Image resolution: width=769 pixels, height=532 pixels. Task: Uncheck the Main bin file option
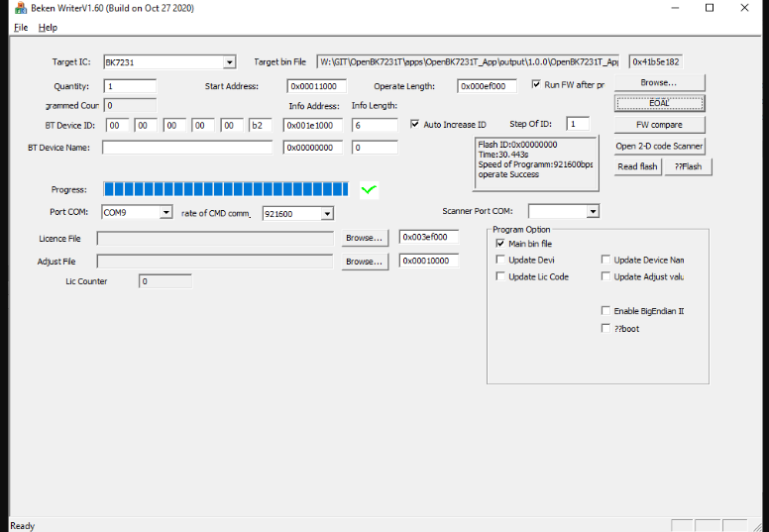pyautogui.click(x=500, y=244)
